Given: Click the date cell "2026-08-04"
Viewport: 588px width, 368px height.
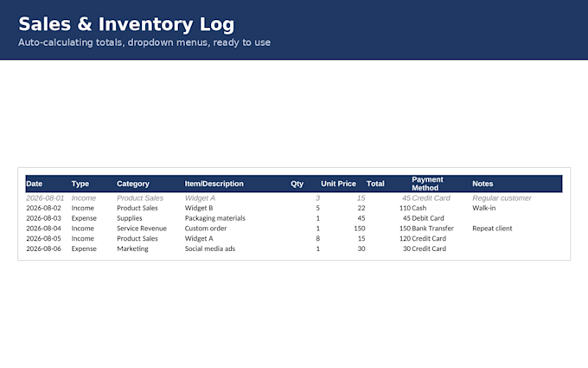Looking at the screenshot, I should pyautogui.click(x=43, y=229).
